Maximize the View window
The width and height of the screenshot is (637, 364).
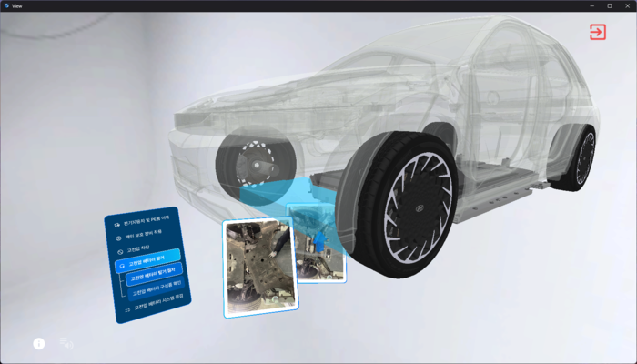tap(609, 5)
